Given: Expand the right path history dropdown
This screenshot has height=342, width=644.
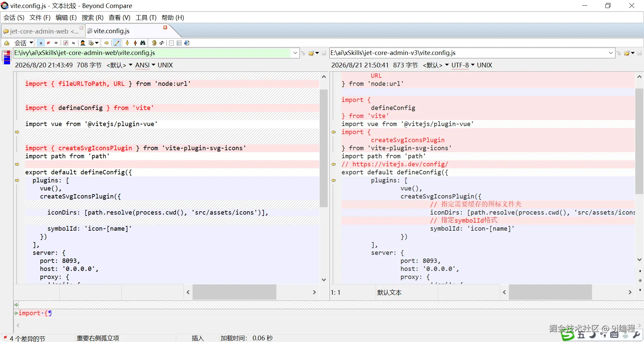Looking at the screenshot, I should 611,53.
